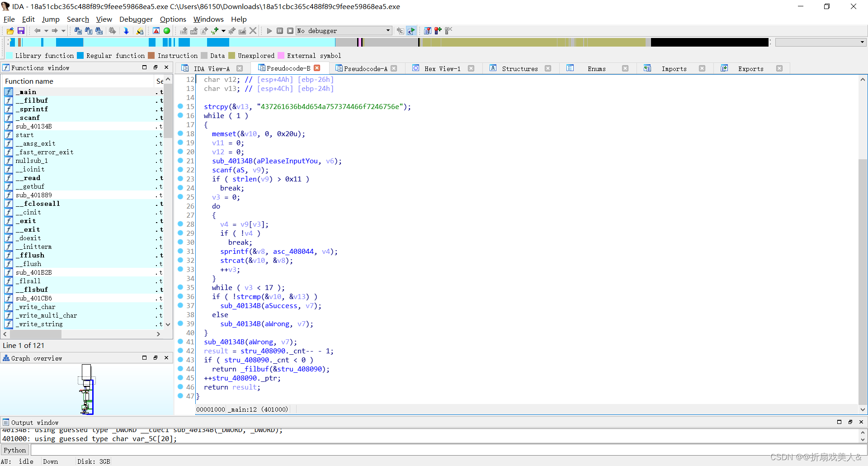Click the Function name column header

pos(78,81)
